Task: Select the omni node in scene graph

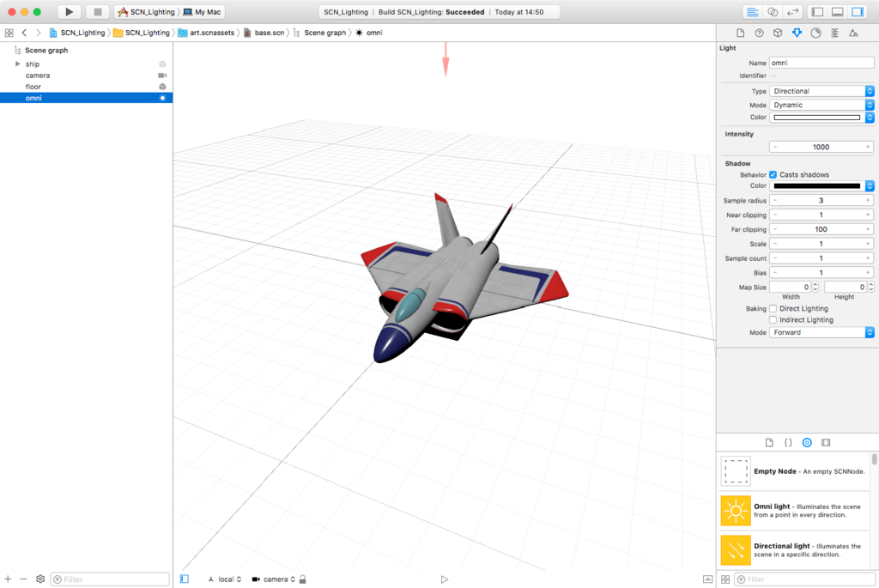Action: pos(86,98)
